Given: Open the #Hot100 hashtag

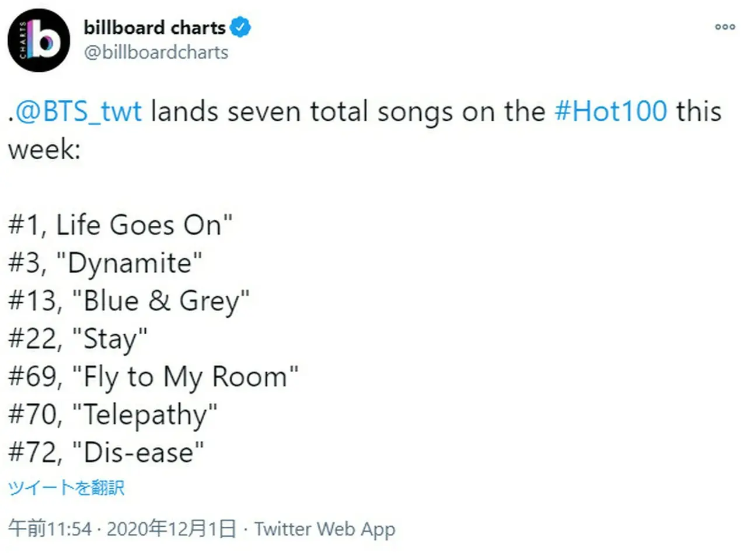Looking at the screenshot, I should 610,111.
